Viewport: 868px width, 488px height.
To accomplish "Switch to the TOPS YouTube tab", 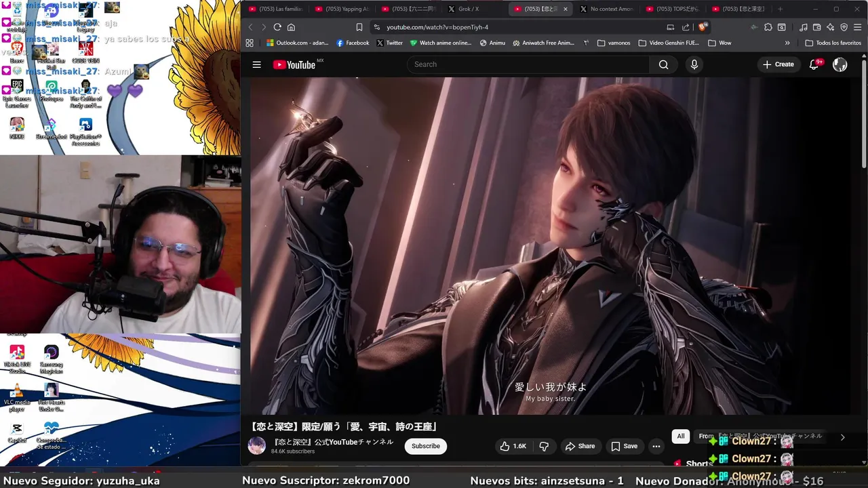I will (672, 9).
